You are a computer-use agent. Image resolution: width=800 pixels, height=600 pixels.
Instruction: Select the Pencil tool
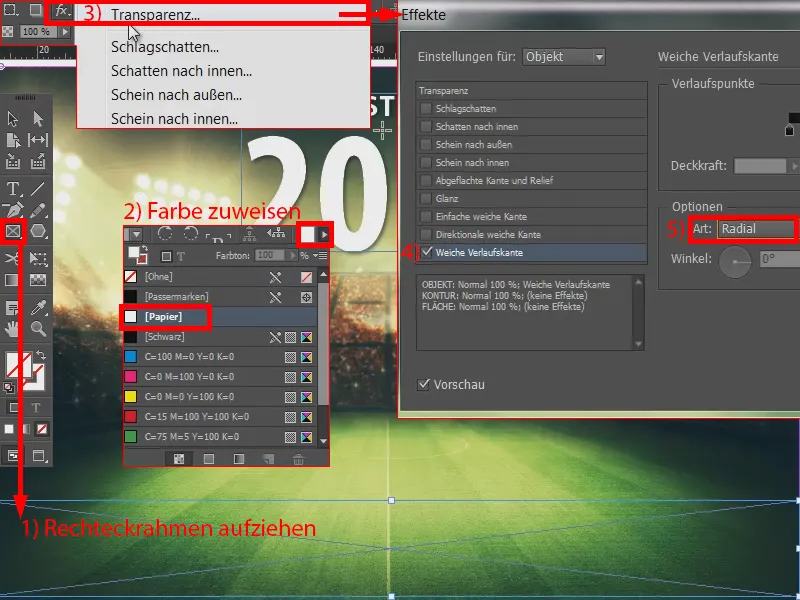(x=38, y=210)
